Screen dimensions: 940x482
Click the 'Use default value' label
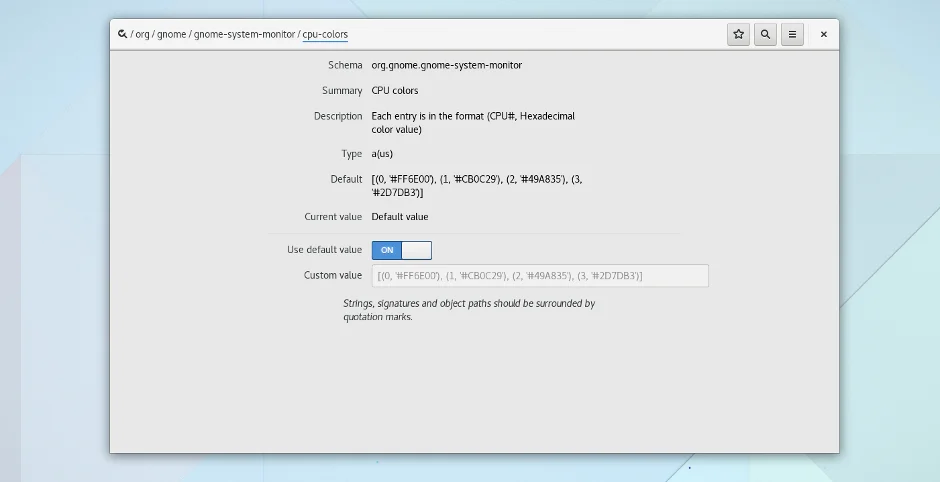[x=324, y=250]
